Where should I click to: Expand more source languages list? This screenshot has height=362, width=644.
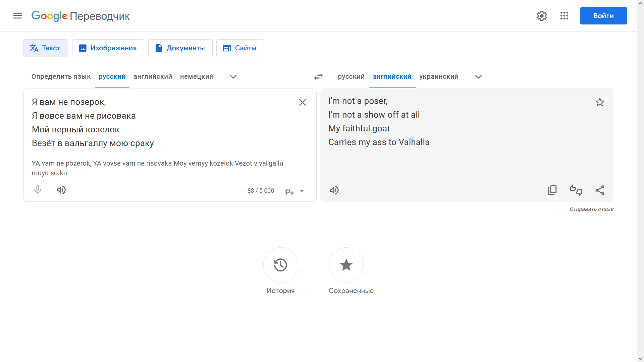point(233,77)
